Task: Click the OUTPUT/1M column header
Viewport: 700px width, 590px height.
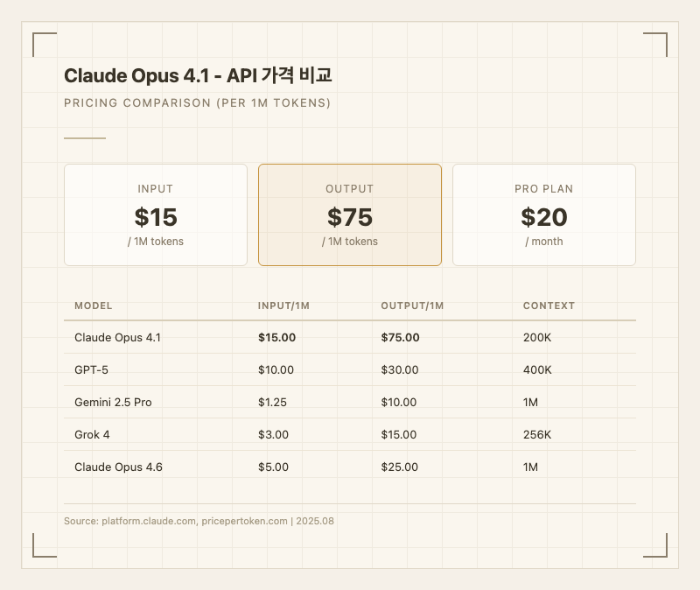Action: [413, 306]
